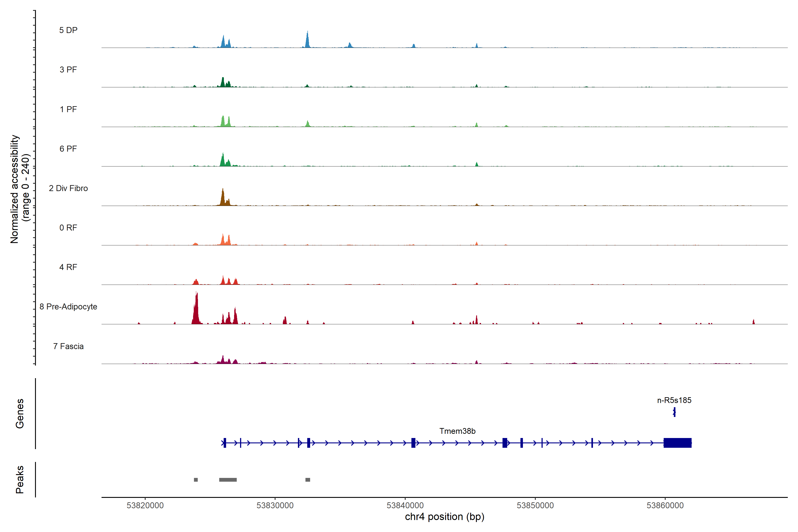Screen dimensions: 798x532
Task: Click the 1 PF track label
Action: click(x=68, y=109)
